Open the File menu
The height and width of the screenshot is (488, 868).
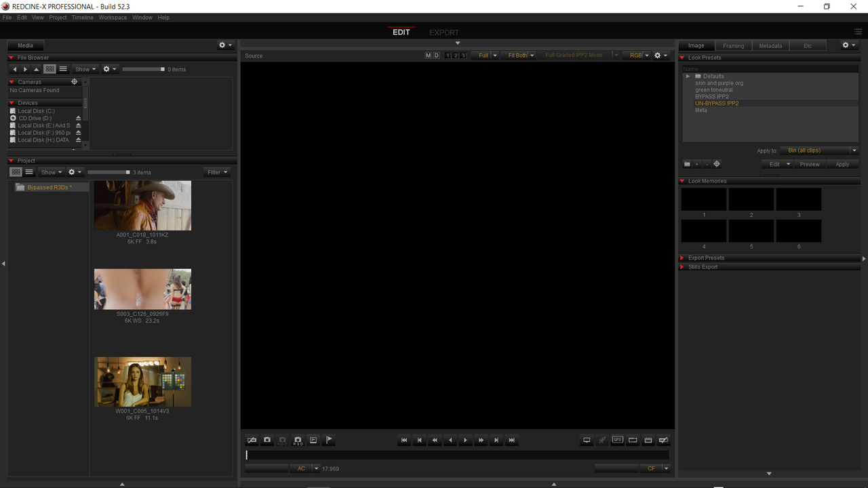point(7,18)
